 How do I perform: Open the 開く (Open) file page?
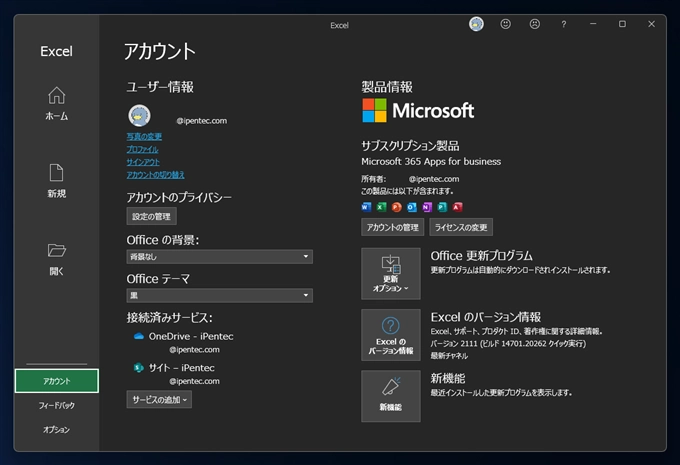[56, 259]
